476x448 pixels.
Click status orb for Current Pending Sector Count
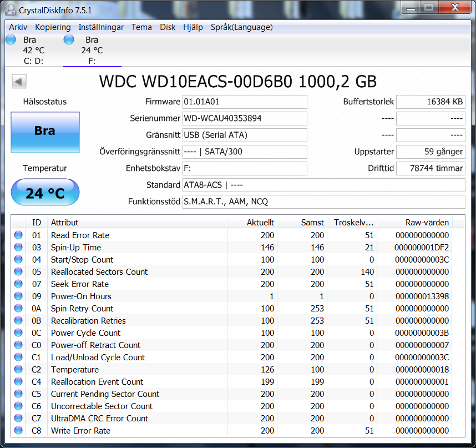(18, 394)
